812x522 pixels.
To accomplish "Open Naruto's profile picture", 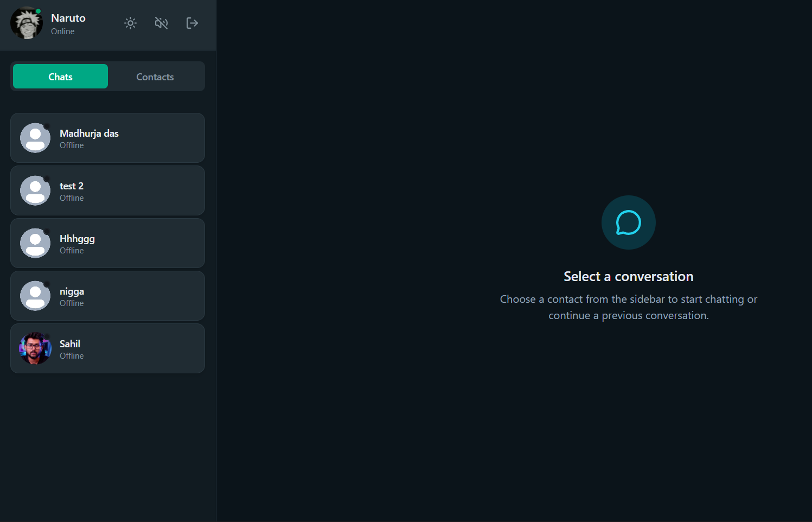I will point(26,23).
